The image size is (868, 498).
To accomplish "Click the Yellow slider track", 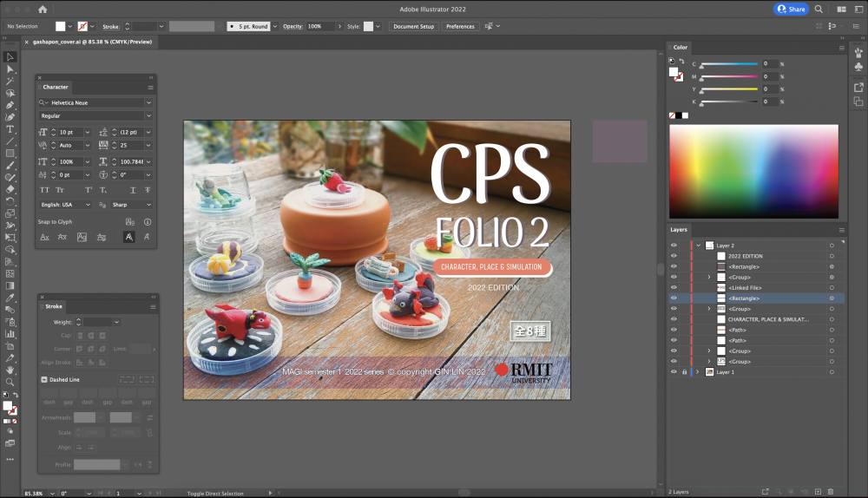I will [730, 89].
